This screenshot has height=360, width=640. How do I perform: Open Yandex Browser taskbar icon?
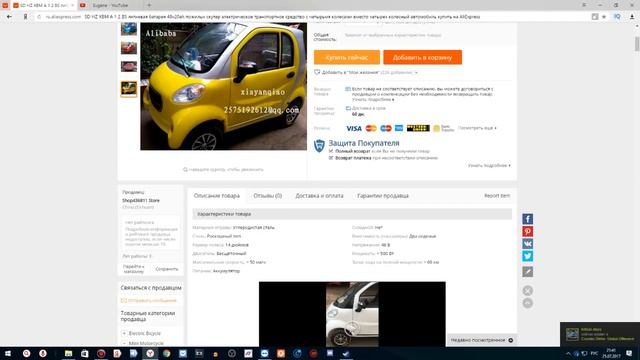150,353
